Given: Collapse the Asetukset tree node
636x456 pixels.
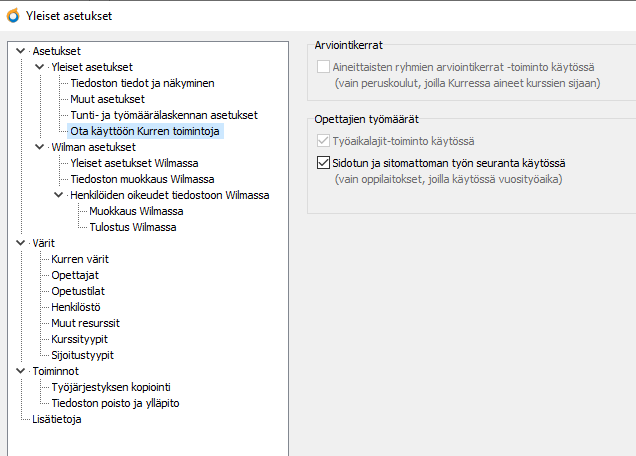Looking at the screenshot, I should [x=22, y=50].
